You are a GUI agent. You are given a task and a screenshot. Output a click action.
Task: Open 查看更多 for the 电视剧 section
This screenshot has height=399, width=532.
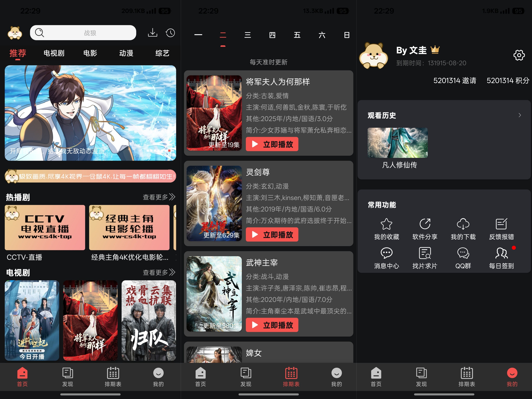click(x=159, y=272)
